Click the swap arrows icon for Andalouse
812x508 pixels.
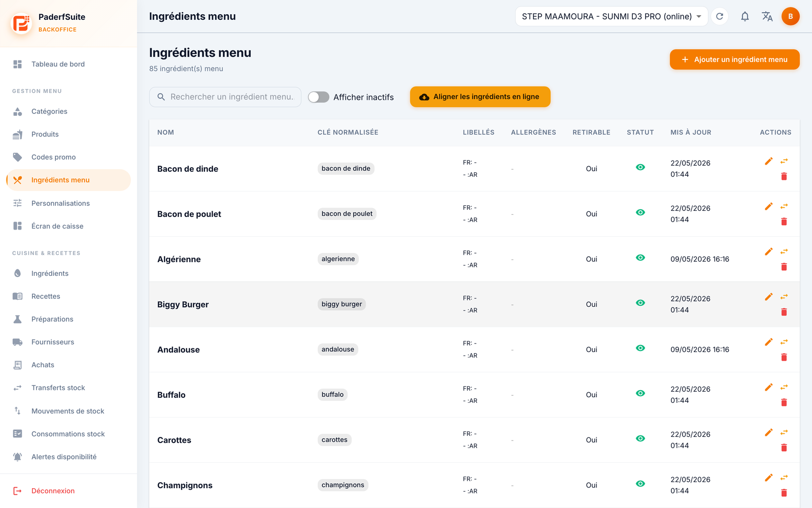click(784, 342)
